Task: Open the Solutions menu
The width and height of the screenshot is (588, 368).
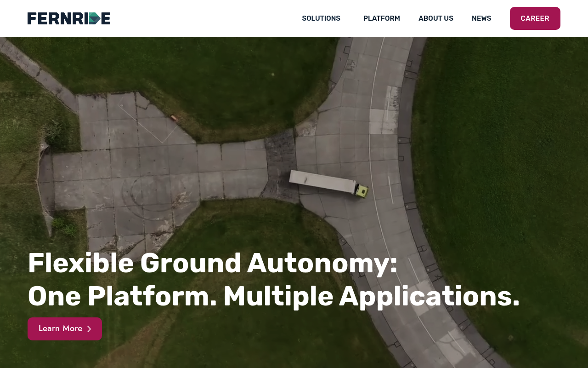Action: tap(321, 18)
